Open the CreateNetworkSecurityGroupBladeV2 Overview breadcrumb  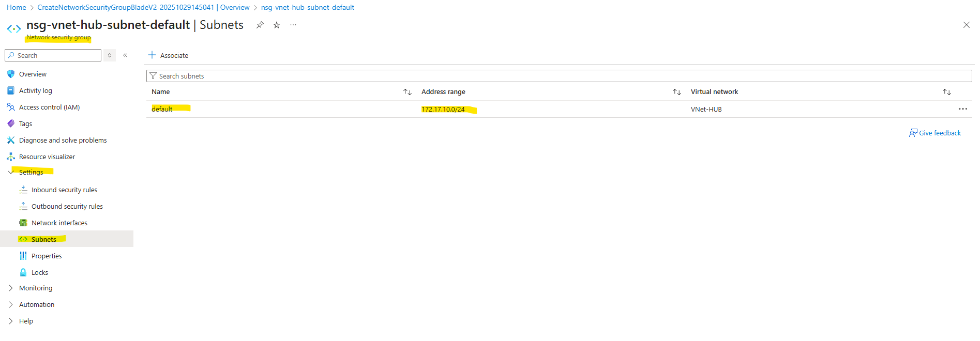point(143,7)
